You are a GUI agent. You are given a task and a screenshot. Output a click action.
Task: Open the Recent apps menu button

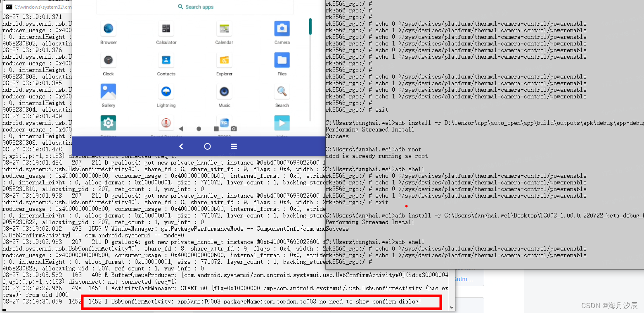(x=234, y=146)
